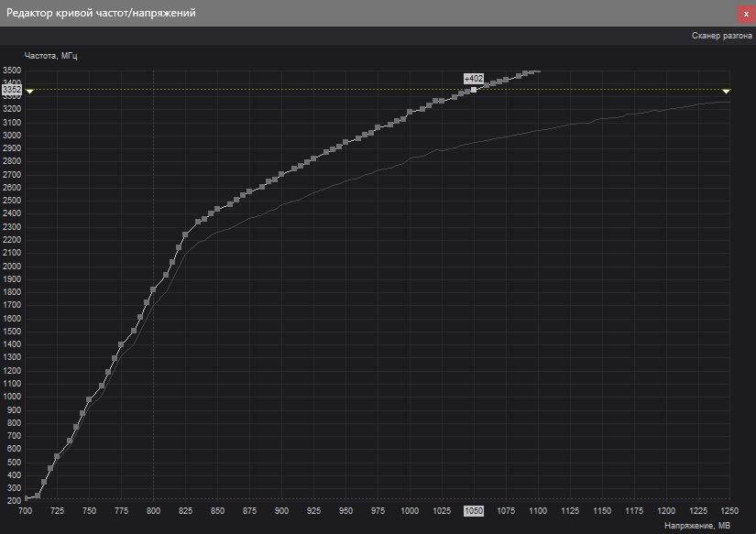This screenshot has width=756, height=534.
Task: Select the curve point at 925 mV
Action: click(313, 158)
